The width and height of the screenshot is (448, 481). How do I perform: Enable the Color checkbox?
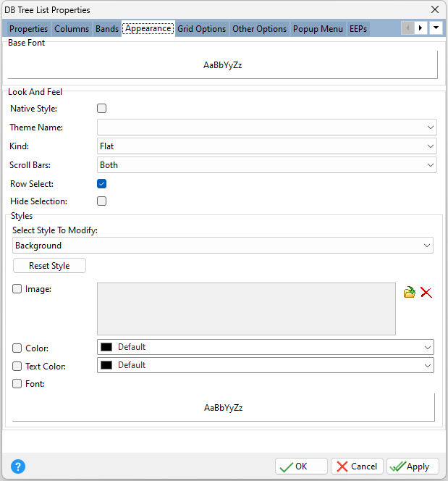(17, 348)
